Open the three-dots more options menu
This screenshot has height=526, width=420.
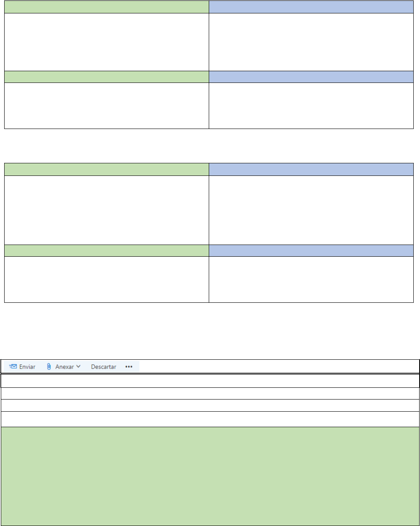coord(129,366)
